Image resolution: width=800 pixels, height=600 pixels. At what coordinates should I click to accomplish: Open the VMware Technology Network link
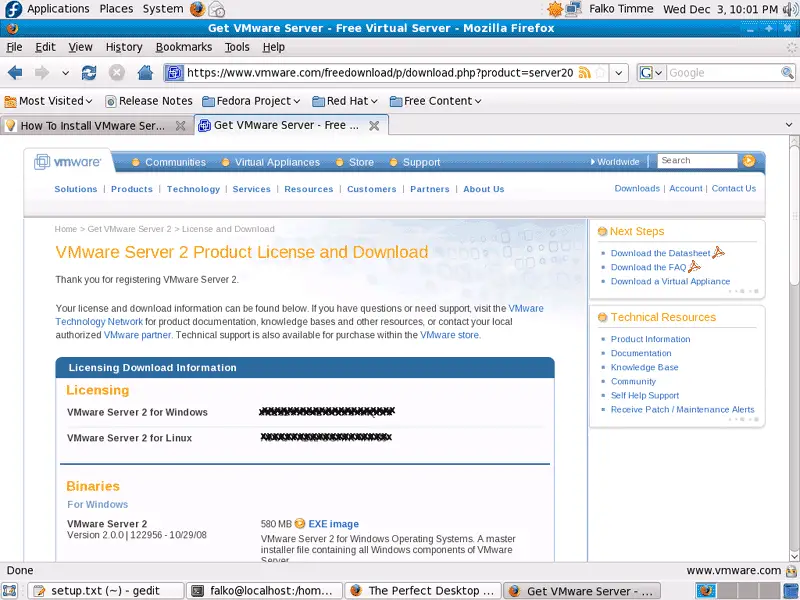pos(299,315)
